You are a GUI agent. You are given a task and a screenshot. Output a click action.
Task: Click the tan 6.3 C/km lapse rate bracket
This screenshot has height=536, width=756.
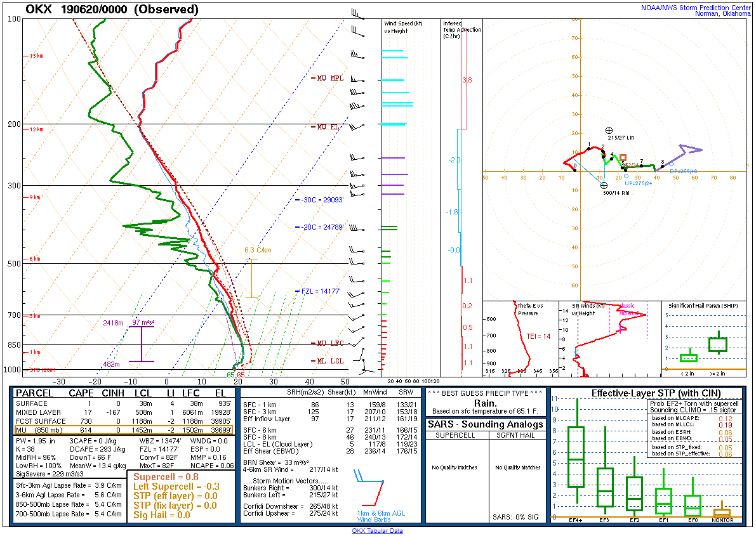[251, 278]
